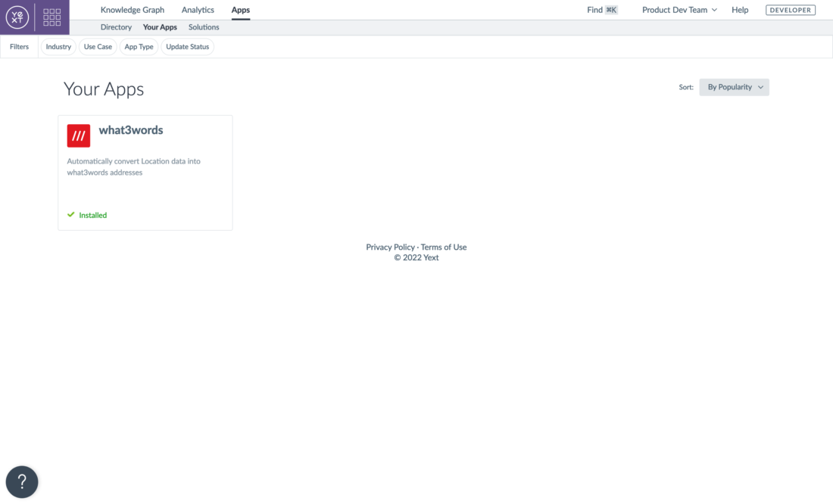Click the what3words red app icon
The height and width of the screenshot is (504, 833).
(79, 135)
